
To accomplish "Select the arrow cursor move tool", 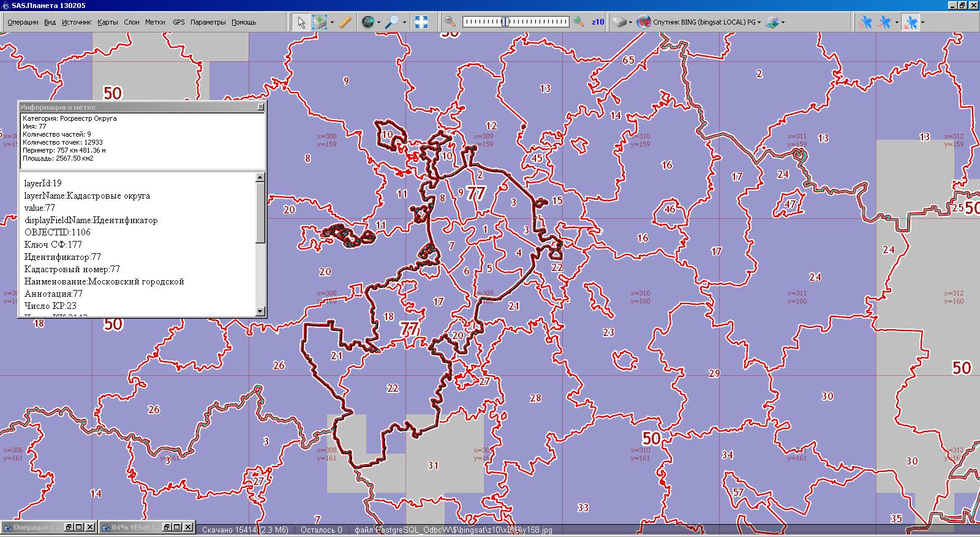I will 301,22.
